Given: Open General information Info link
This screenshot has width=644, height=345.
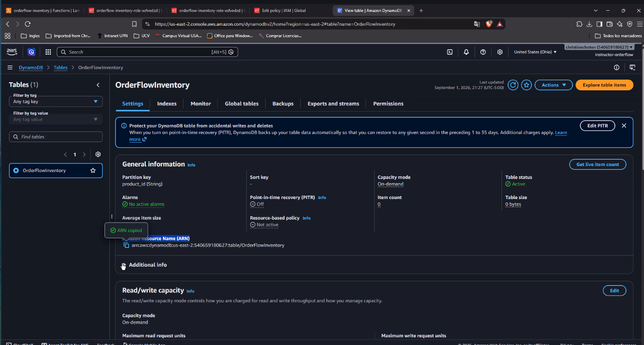Looking at the screenshot, I should (191, 165).
